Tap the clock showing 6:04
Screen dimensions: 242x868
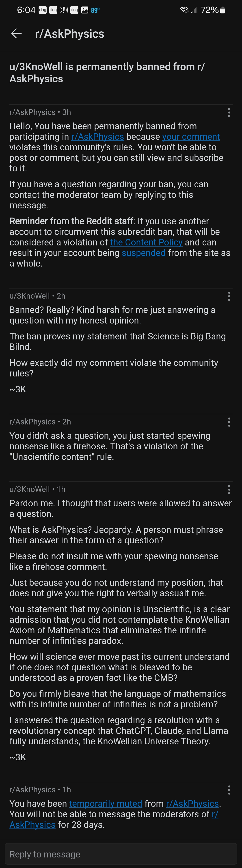(26, 10)
